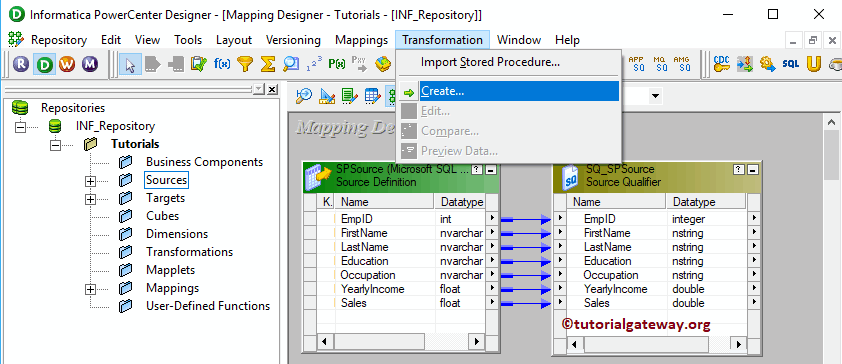Click the MQ SQ toolbar icon

660,64
